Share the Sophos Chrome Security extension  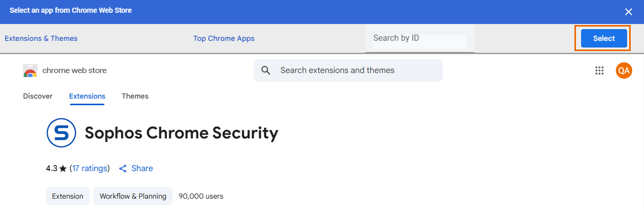tap(136, 169)
